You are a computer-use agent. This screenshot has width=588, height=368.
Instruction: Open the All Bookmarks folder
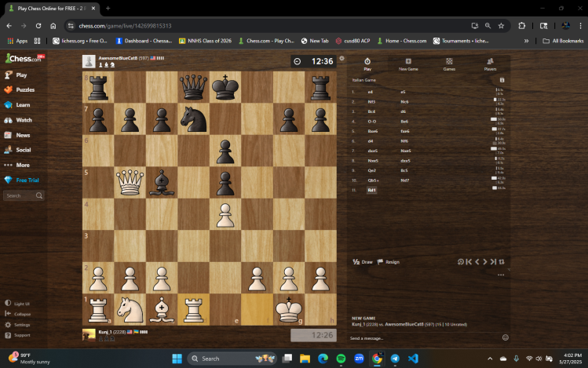point(563,41)
